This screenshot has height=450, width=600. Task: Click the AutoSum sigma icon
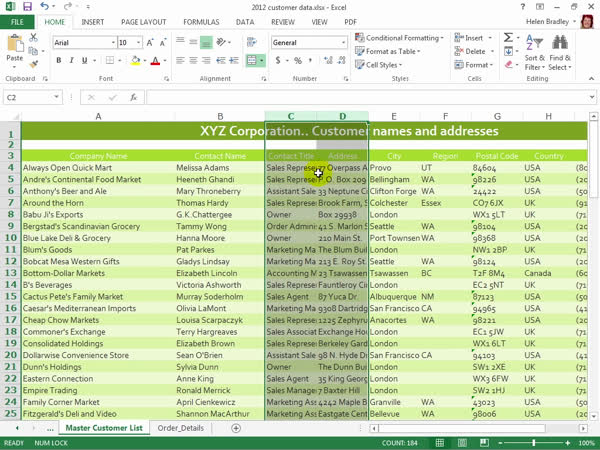pyautogui.click(x=508, y=38)
